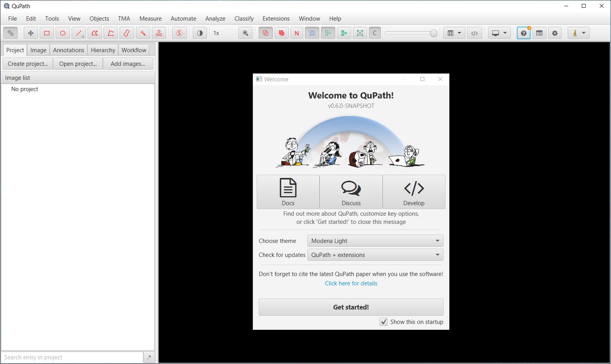Activate the Brush tool

[127, 33]
